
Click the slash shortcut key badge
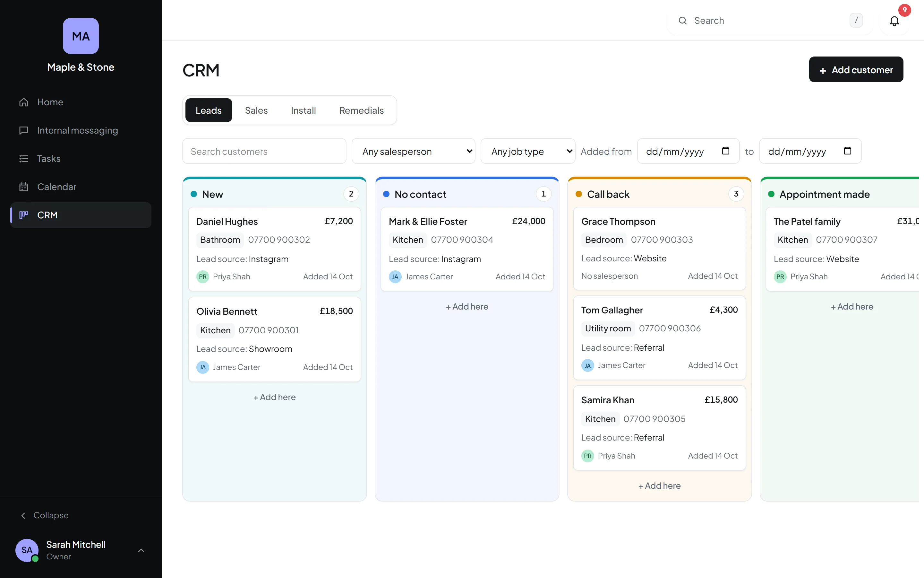[856, 20]
